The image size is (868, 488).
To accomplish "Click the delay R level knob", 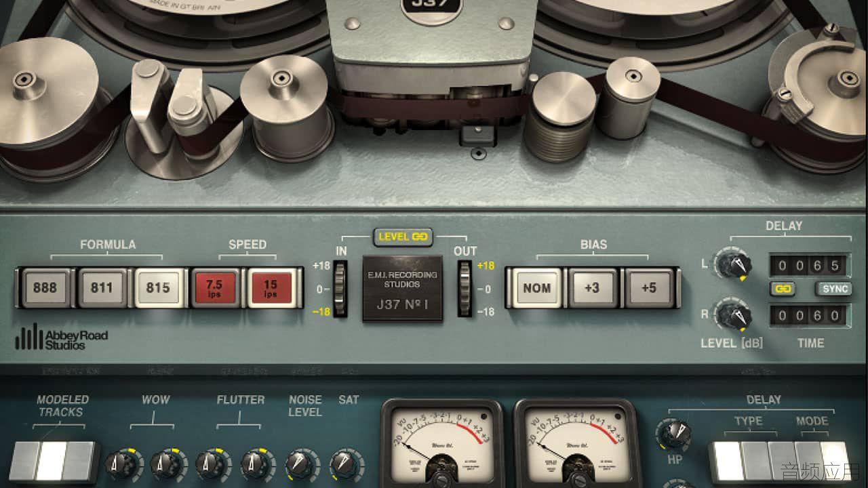I will pos(734,317).
